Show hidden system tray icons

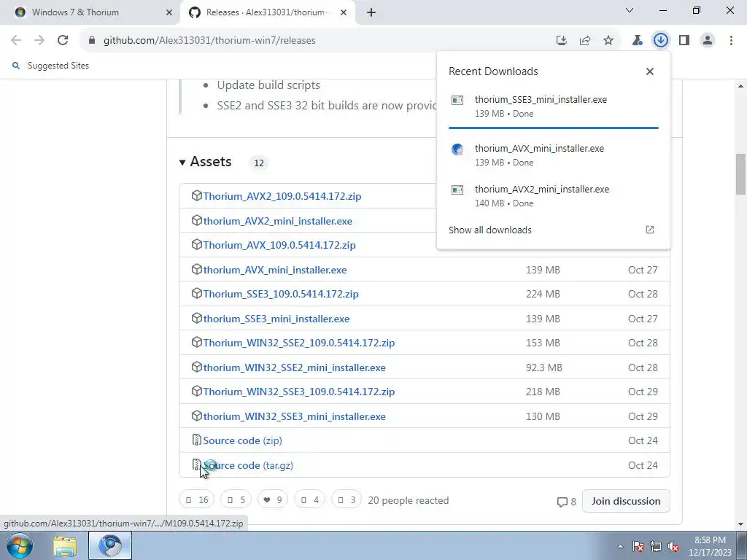click(x=620, y=546)
